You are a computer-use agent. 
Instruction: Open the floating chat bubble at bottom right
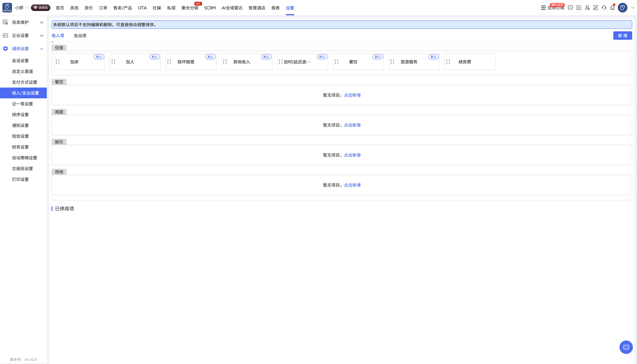[x=626, y=347]
